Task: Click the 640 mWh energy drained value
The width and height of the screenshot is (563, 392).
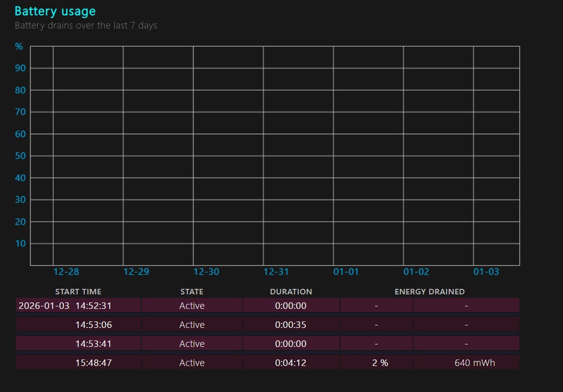Action: [x=474, y=363]
